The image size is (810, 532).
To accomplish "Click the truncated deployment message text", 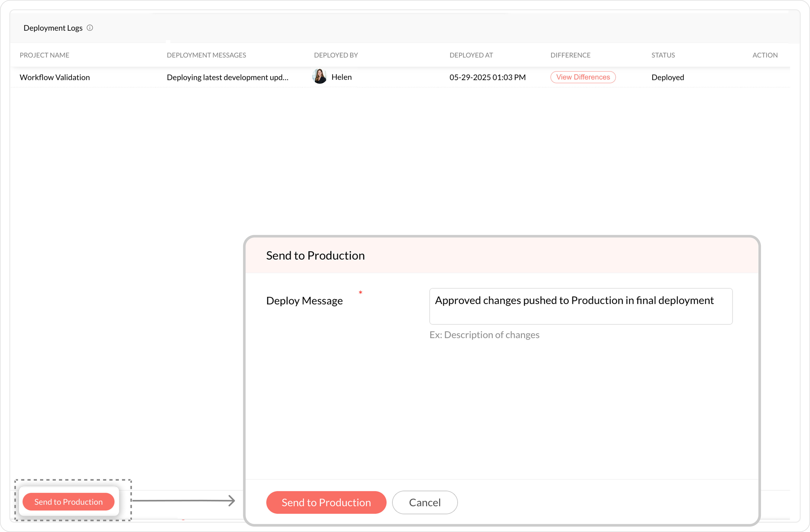I will [x=227, y=77].
